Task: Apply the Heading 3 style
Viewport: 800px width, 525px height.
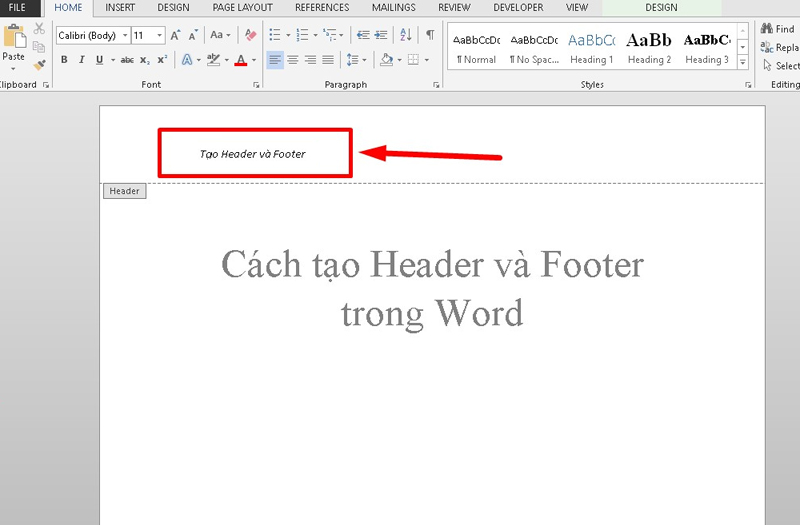Action: (707, 48)
